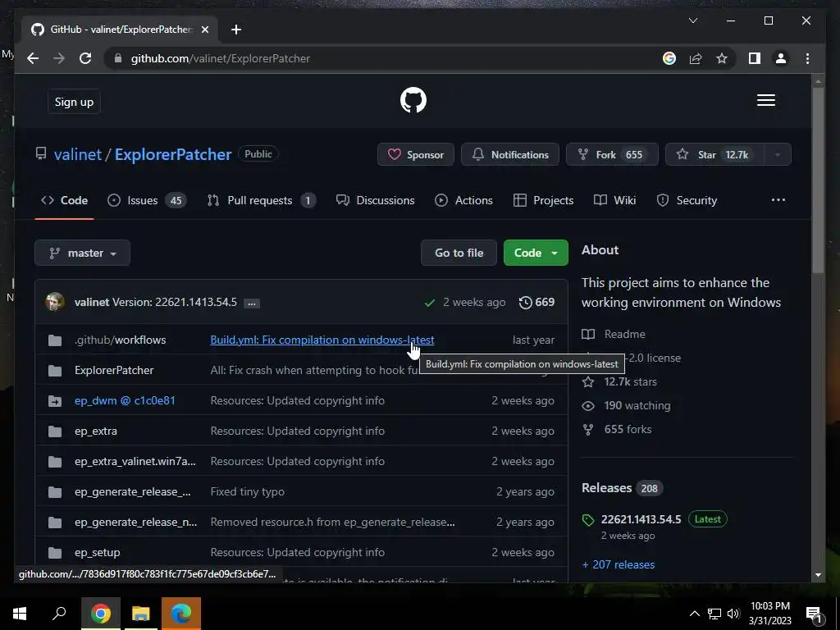840x630 pixels.
Task: Open Microsoft Edge from taskbar
Action: click(181, 614)
